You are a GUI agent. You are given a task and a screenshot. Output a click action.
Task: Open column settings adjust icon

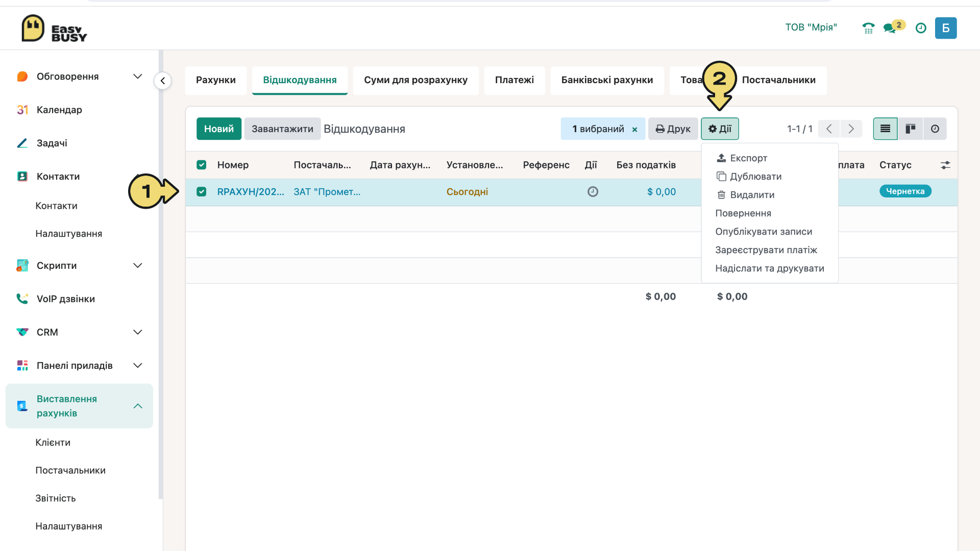point(945,165)
